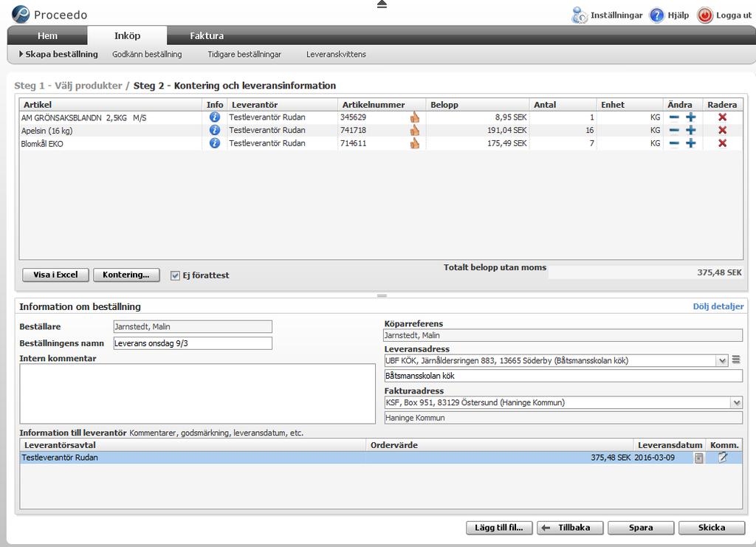The image size is (756, 547).
Task: Open Tidigare beställningar submenu
Action: [x=244, y=55]
